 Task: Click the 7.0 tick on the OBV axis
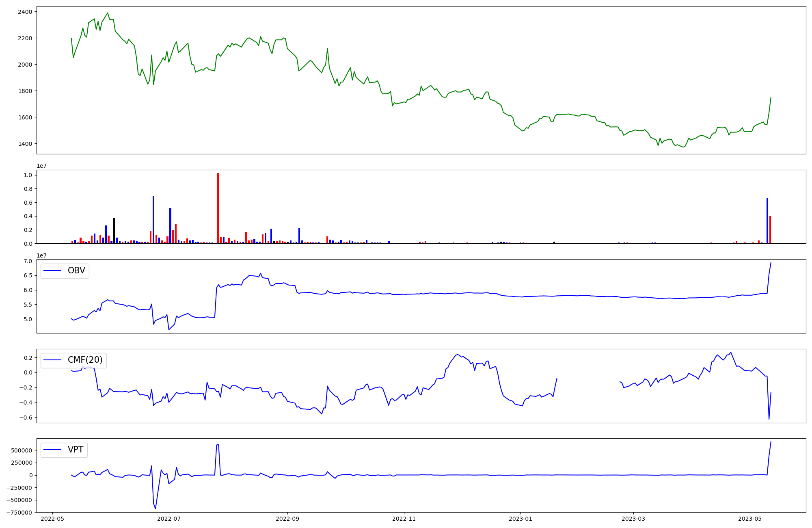(x=28, y=261)
